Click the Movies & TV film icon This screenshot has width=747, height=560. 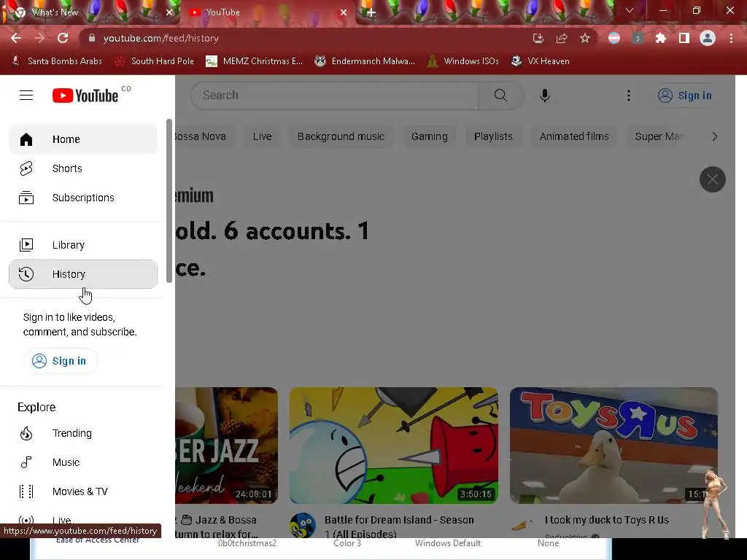click(x=26, y=491)
